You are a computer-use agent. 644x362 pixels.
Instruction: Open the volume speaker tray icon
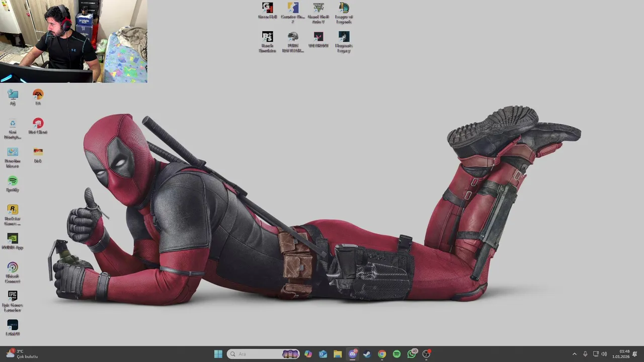point(604,354)
